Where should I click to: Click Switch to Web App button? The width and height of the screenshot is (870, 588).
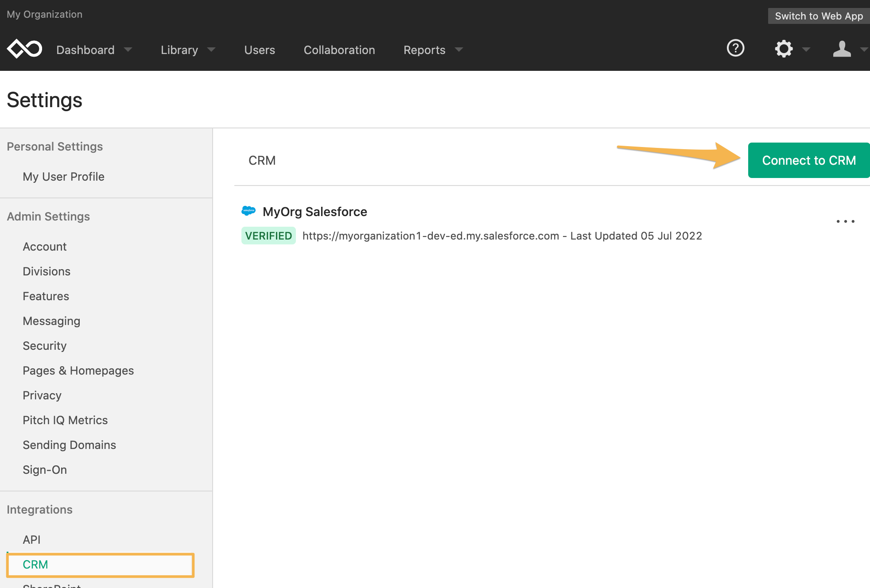819,16
